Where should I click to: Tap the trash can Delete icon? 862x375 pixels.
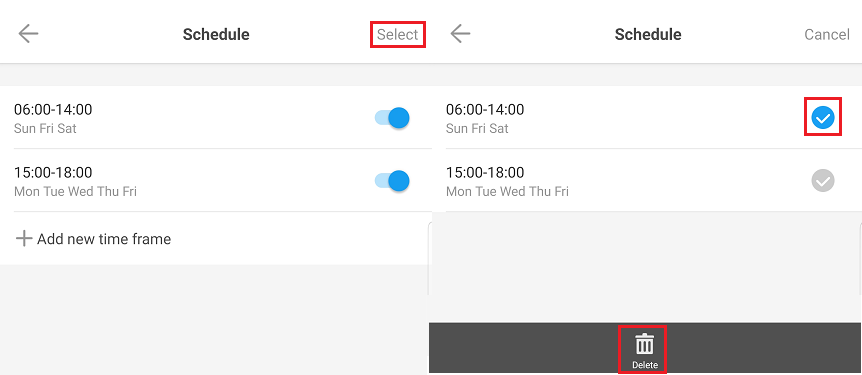(644, 344)
